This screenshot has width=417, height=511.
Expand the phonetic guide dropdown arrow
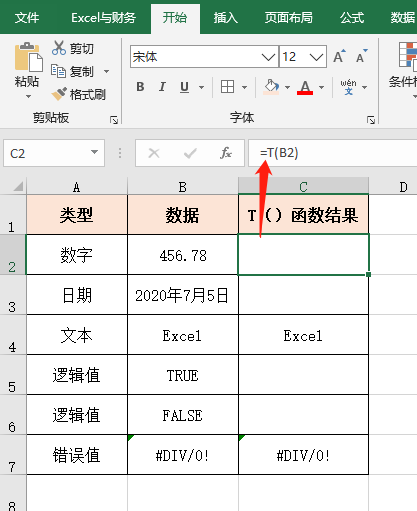[364, 87]
